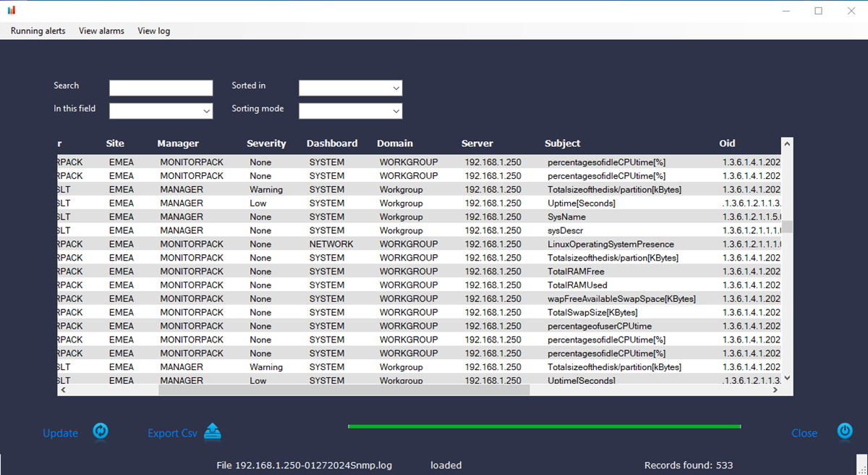
Task: Click the Export Csv text link
Action: [x=172, y=433]
